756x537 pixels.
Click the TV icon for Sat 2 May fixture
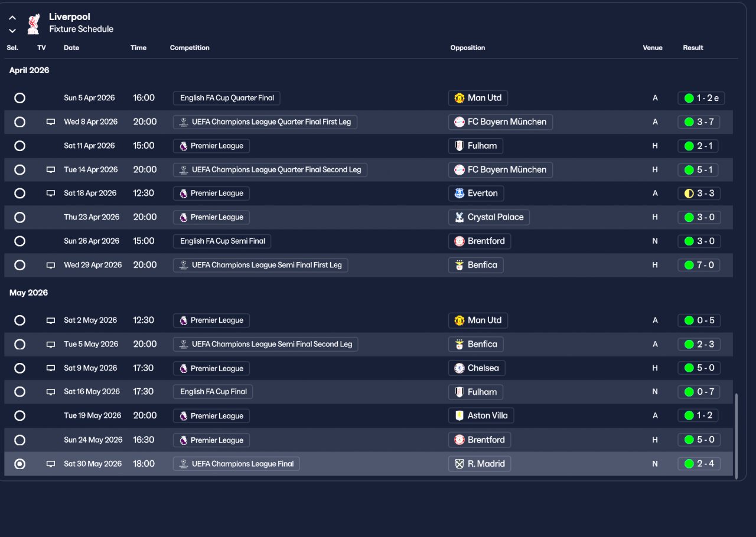[51, 320]
